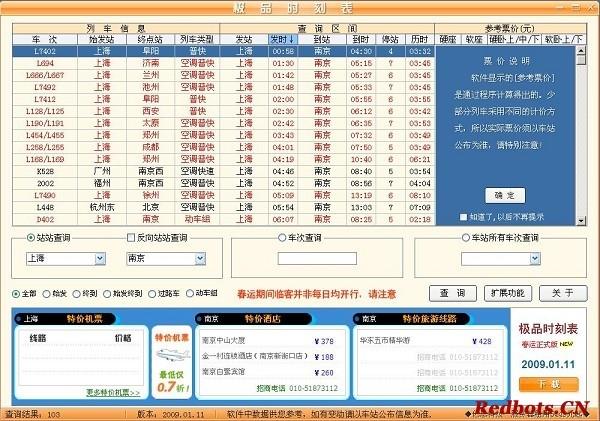The height and width of the screenshot is (421, 600).
Task: Check 知道了,以后不再提示 checkbox
Action: pyautogui.click(x=463, y=217)
